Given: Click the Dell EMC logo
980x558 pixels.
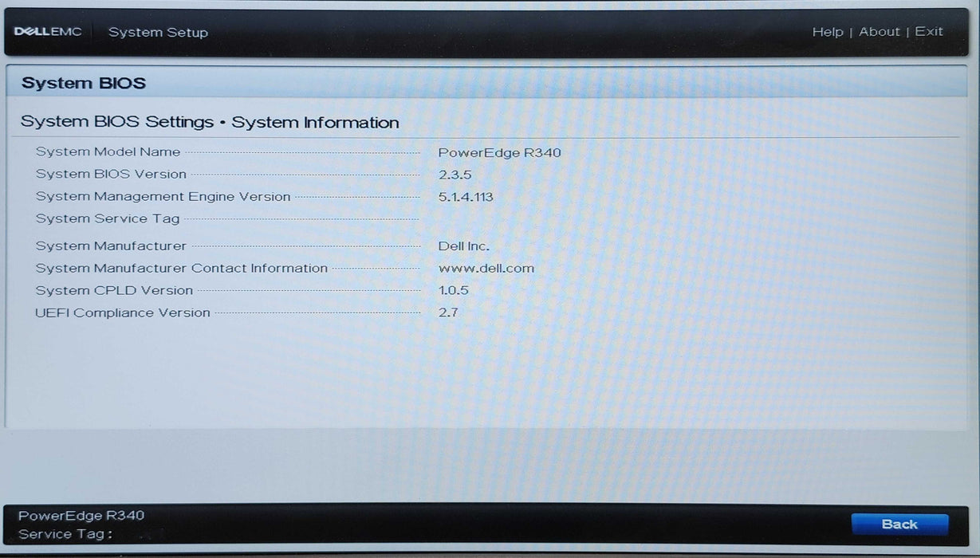Looking at the screenshot, I should pyautogui.click(x=48, y=32).
